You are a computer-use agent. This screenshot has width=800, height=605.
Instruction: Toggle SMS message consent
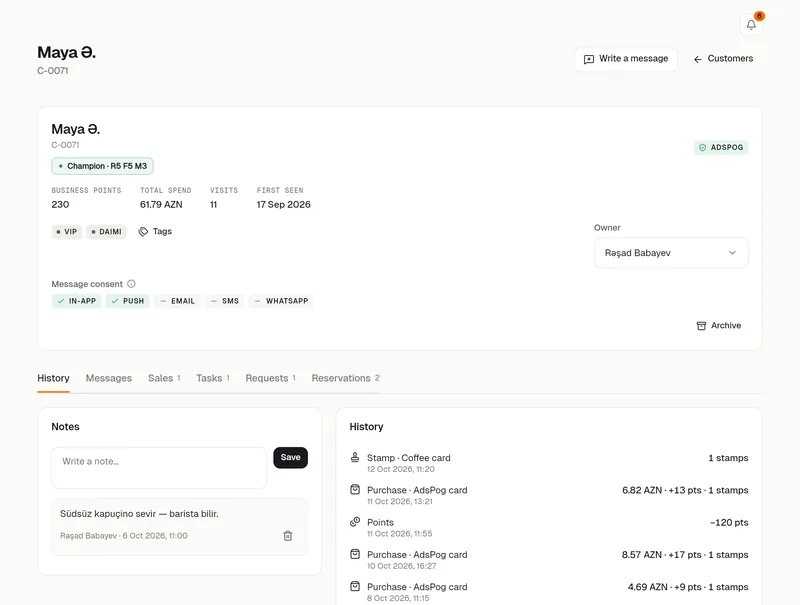point(225,301)
